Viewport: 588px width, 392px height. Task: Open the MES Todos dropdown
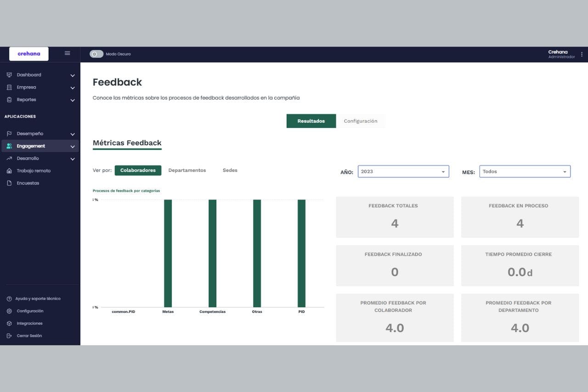coord(525,171)
